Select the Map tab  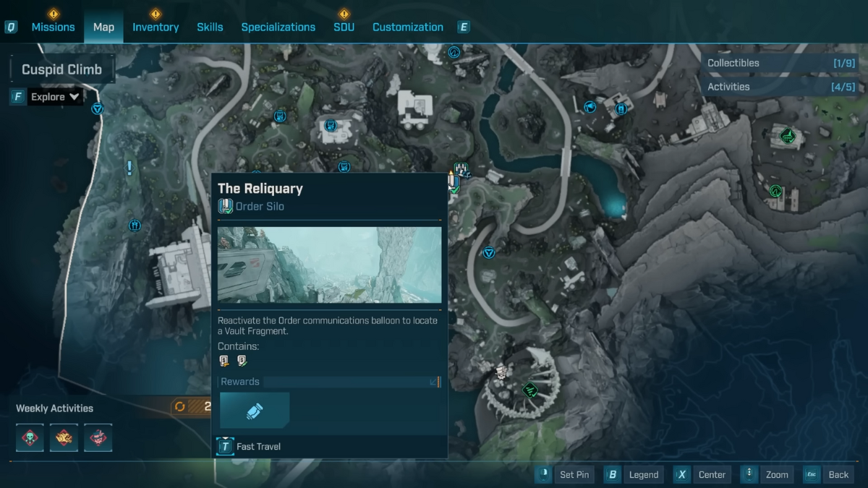click(x=103, y=27)
